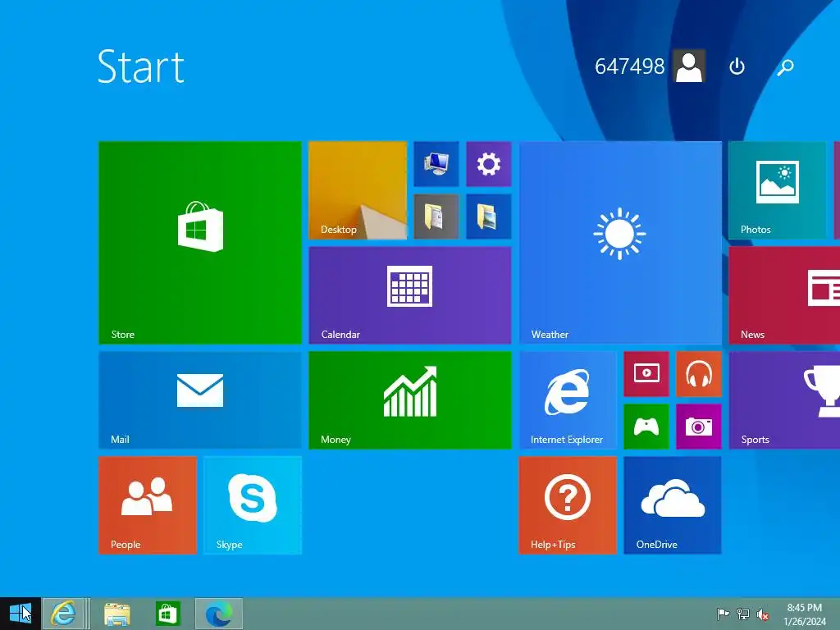Open PC Settings gear tile
The width and height of the screenshot is (840, 630).
[x=489, y=164]
